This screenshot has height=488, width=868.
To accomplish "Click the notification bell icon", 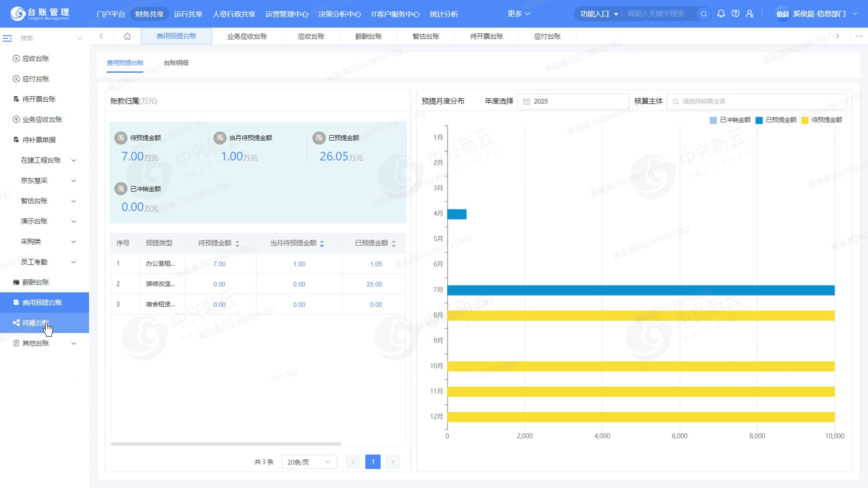I will tap(721, 14).
